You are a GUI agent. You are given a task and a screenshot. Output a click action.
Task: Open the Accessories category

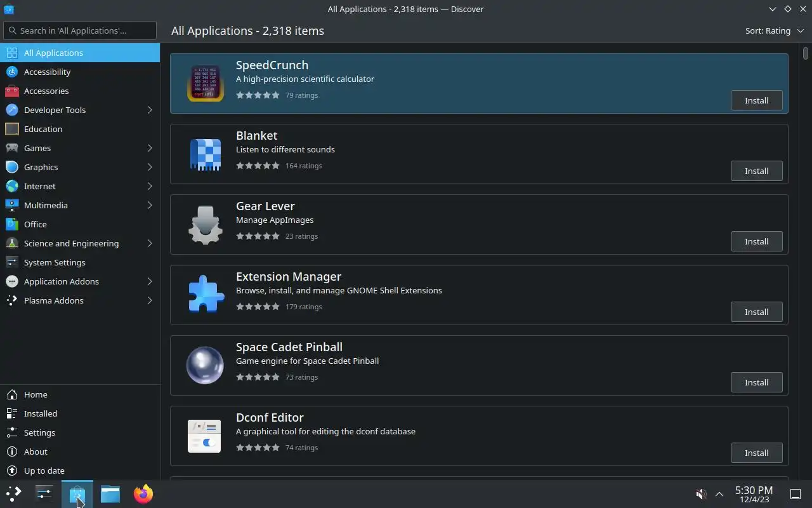point(80,91)
